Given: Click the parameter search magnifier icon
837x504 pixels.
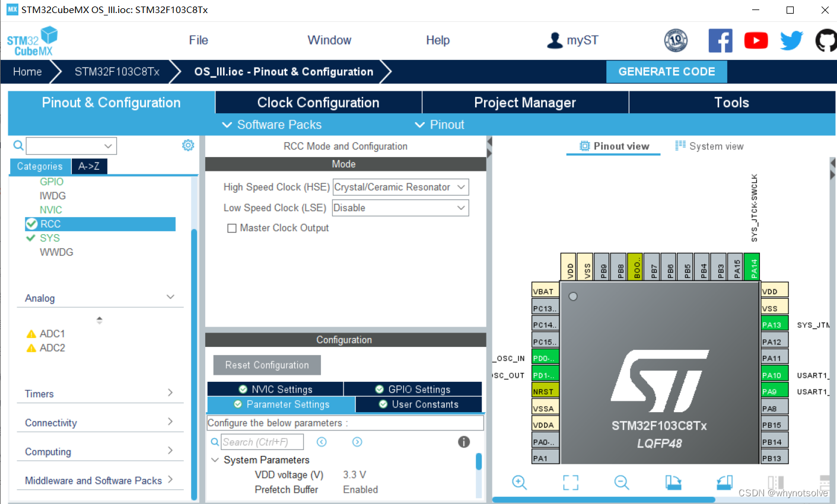Looking at the screenshot, I should tap(215, 442).
